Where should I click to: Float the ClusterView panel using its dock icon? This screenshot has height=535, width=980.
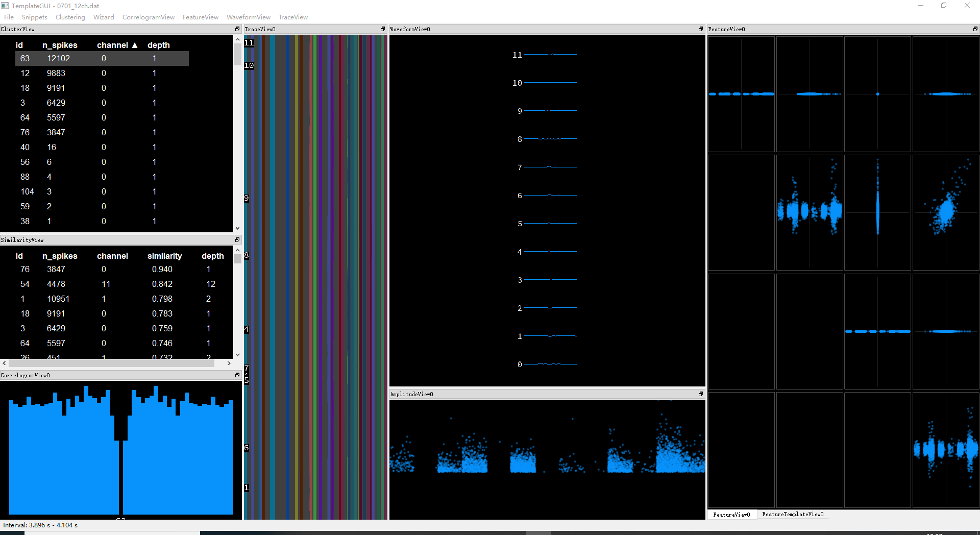(237, 29)
